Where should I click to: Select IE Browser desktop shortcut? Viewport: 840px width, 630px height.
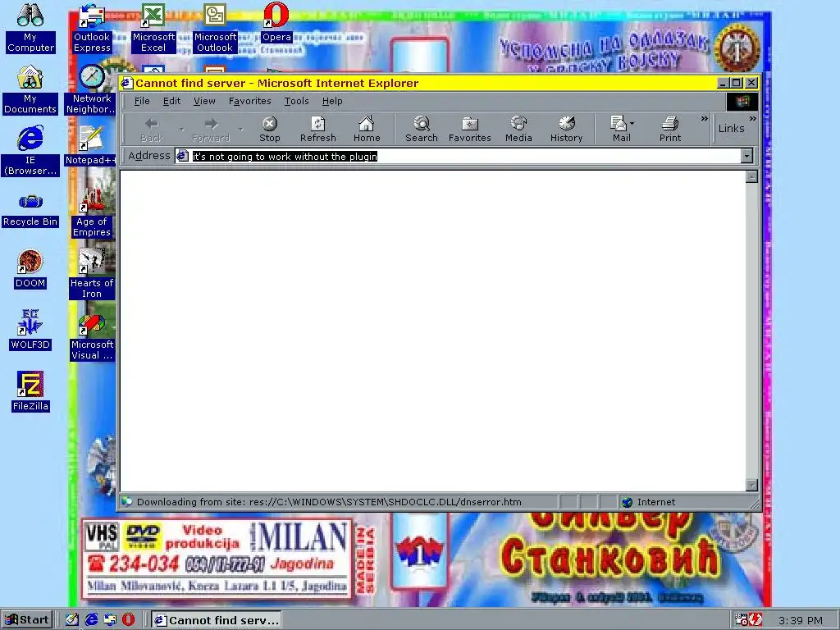30,151
